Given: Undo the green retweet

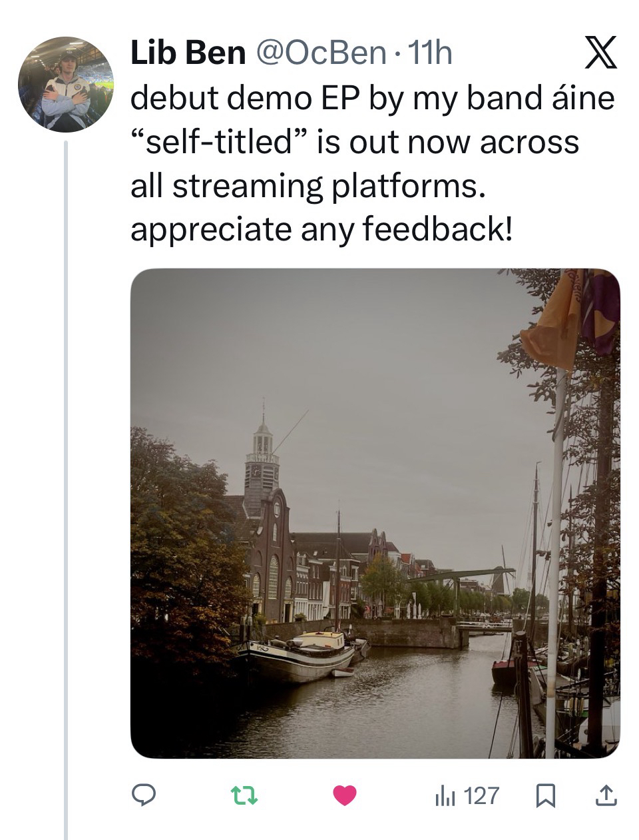Looking at the screenshot, I should point(244,794).
